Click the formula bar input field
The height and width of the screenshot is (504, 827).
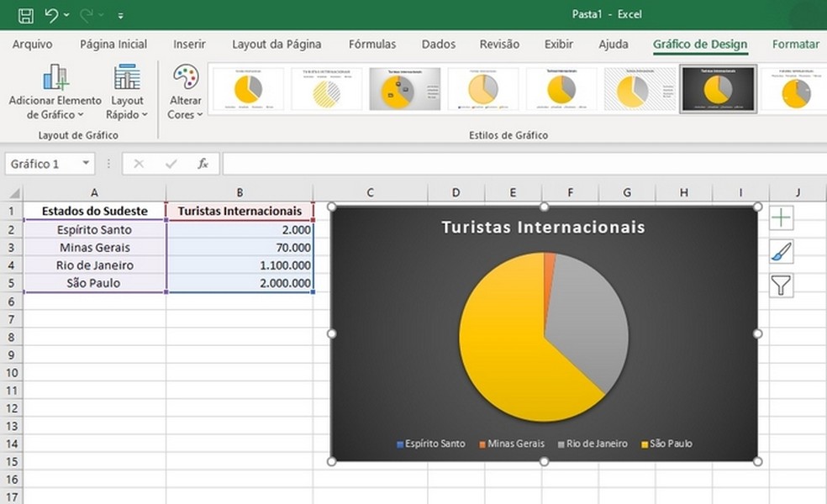[521, 164]
